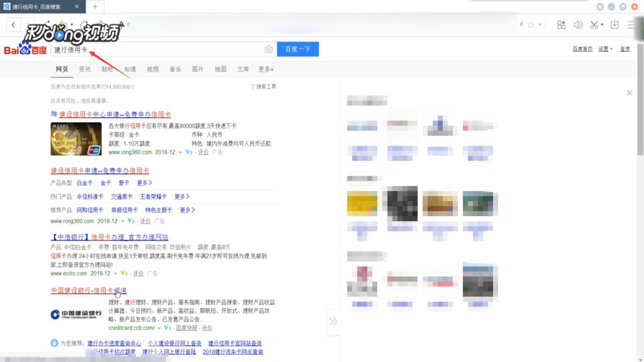644x362 pixels.
Task: Click the lightning speed mode icon
Action: [x=521, y=25]
